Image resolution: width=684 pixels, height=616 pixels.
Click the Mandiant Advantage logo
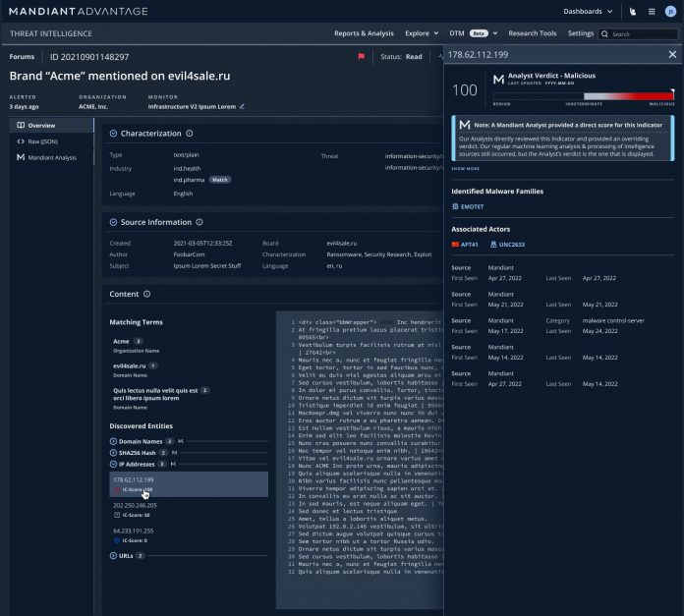tap(79, 12)
